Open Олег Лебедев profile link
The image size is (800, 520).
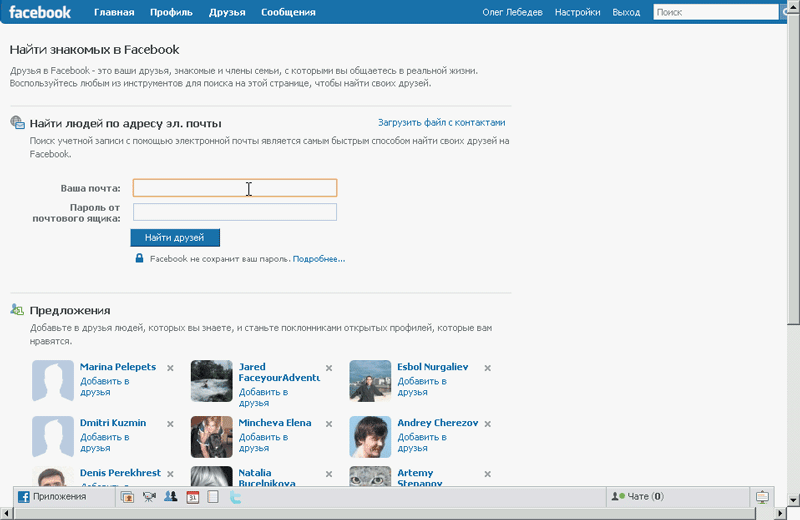tap(512, 12)
